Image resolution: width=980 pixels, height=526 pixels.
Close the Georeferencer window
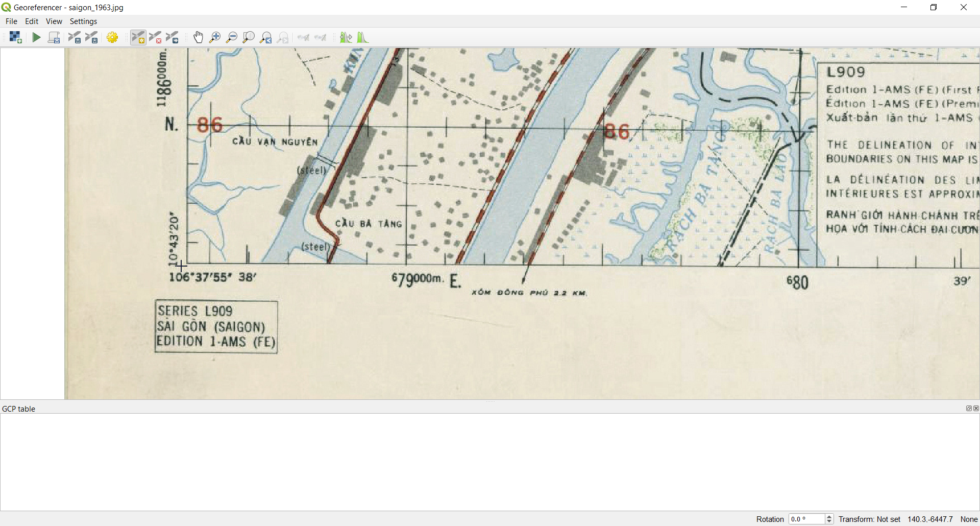(x=964, y=7)
